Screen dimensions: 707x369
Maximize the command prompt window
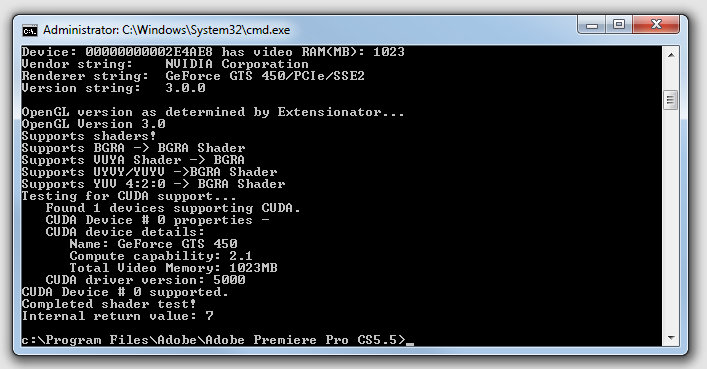click(619, 25)
